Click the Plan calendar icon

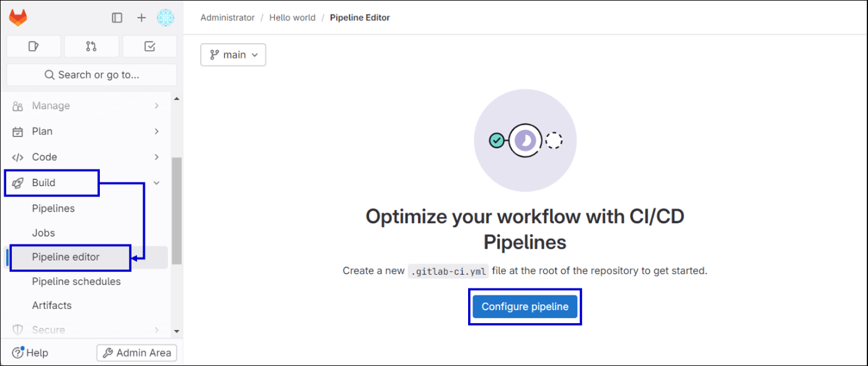18,132
